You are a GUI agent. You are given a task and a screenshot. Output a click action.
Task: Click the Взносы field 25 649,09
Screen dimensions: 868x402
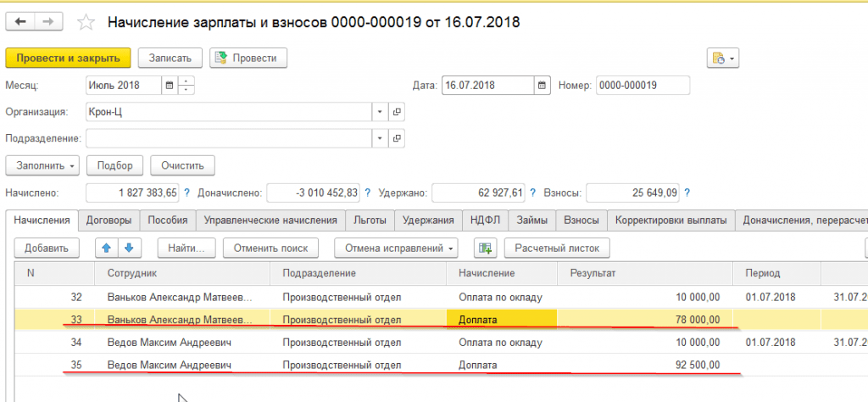coord(633,193)
